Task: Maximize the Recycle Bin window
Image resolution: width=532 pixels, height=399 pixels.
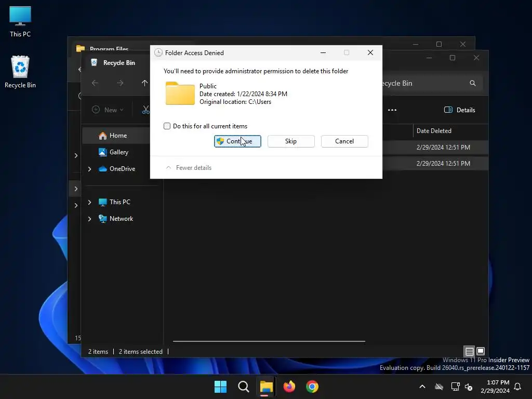Action: tap(453, 58)
